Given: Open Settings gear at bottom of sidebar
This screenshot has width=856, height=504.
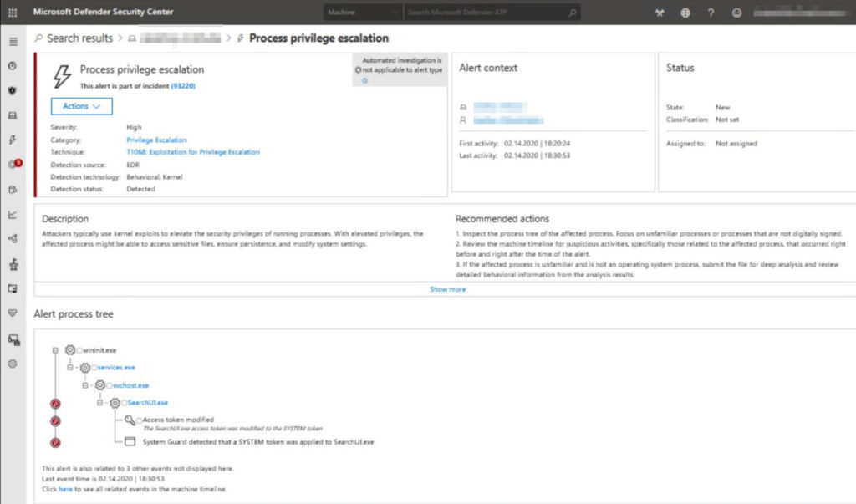Looking at the screenshot, I should pyautogui.click(x=12, y=364).
